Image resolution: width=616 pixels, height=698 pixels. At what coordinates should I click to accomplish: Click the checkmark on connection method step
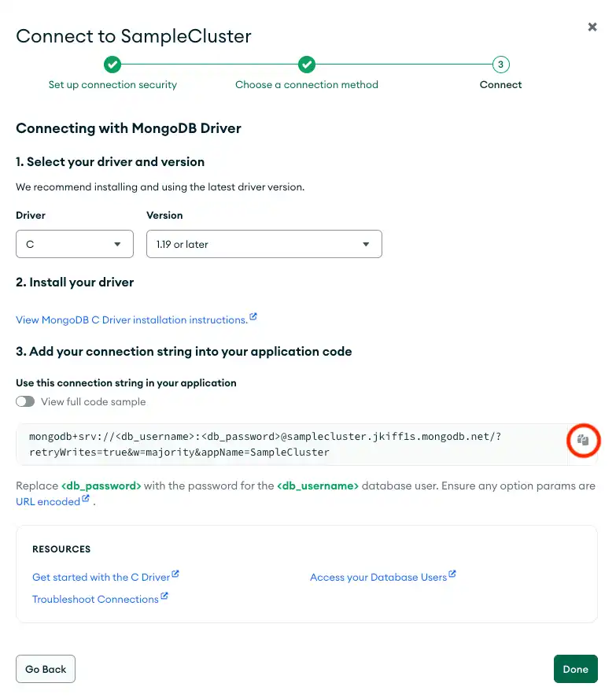click(x=307, y=65)
